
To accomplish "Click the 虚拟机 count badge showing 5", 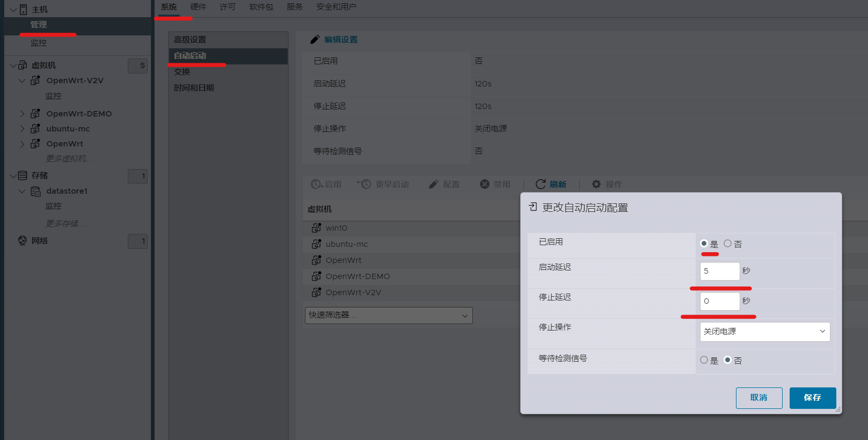I will pyautogui.click(x=137, y=65).
